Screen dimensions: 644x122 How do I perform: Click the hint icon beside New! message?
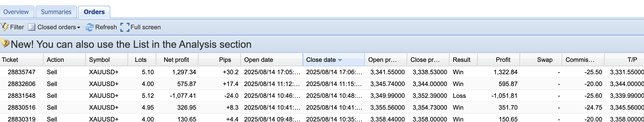(5, 44)
